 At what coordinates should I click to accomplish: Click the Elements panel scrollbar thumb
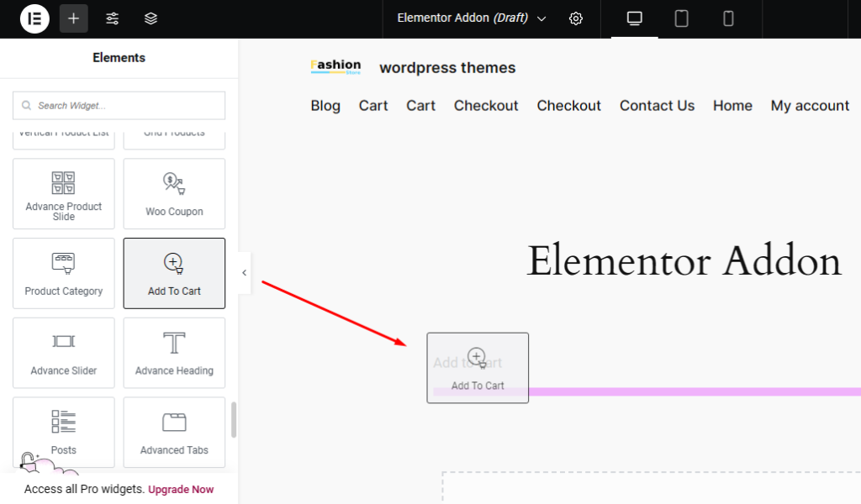pos(234,420)
